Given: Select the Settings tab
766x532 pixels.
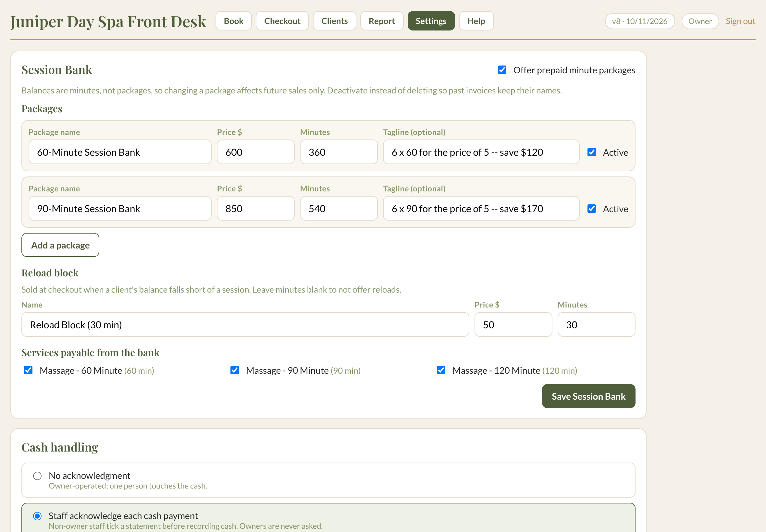Looking at the screenshot, I should pos(431,21).
